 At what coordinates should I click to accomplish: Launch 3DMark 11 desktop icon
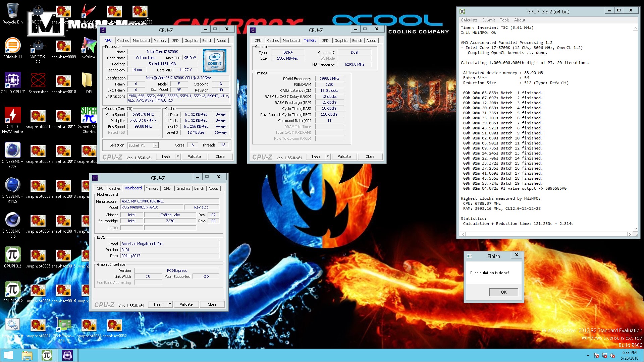point(12,49)
